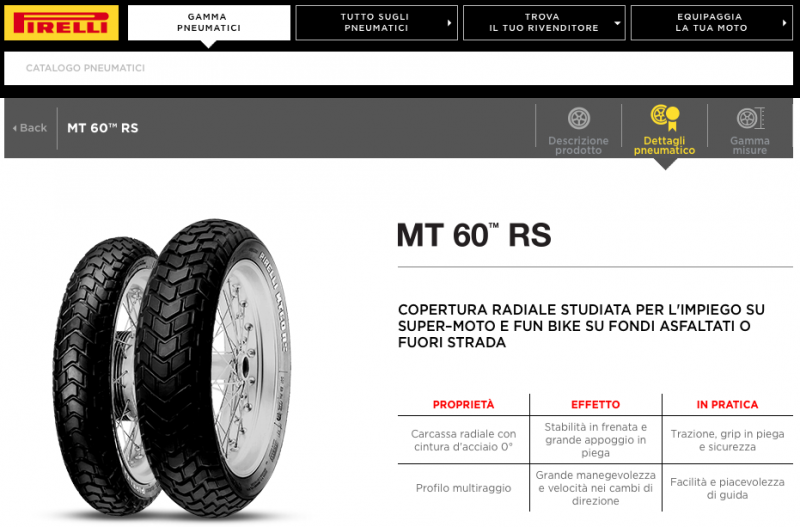
Task: Switch to Gamma misure tab
Action: point(750,131)
